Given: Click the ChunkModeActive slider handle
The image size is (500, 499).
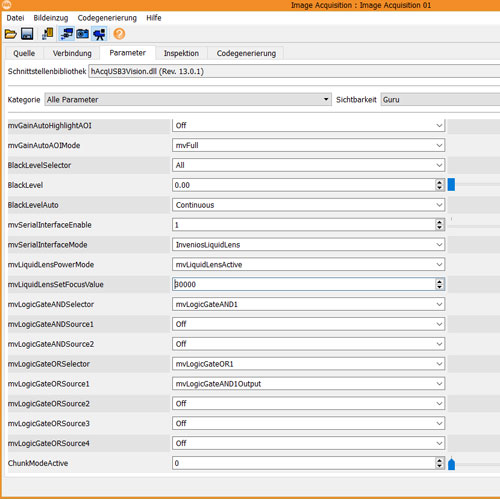Looking at the screenshot, I should (451, 463).
